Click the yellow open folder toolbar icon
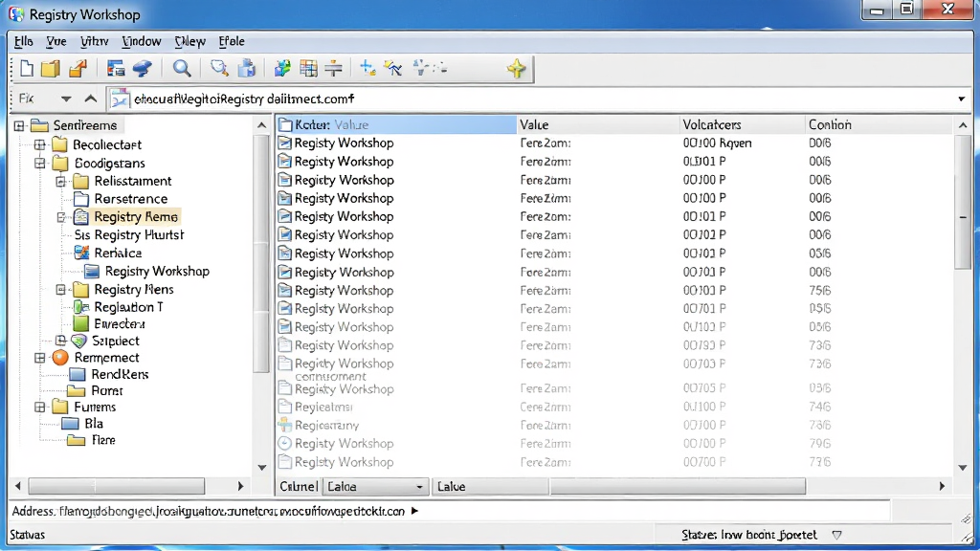This screenshot has height=551, width=980. pos(50,68)
